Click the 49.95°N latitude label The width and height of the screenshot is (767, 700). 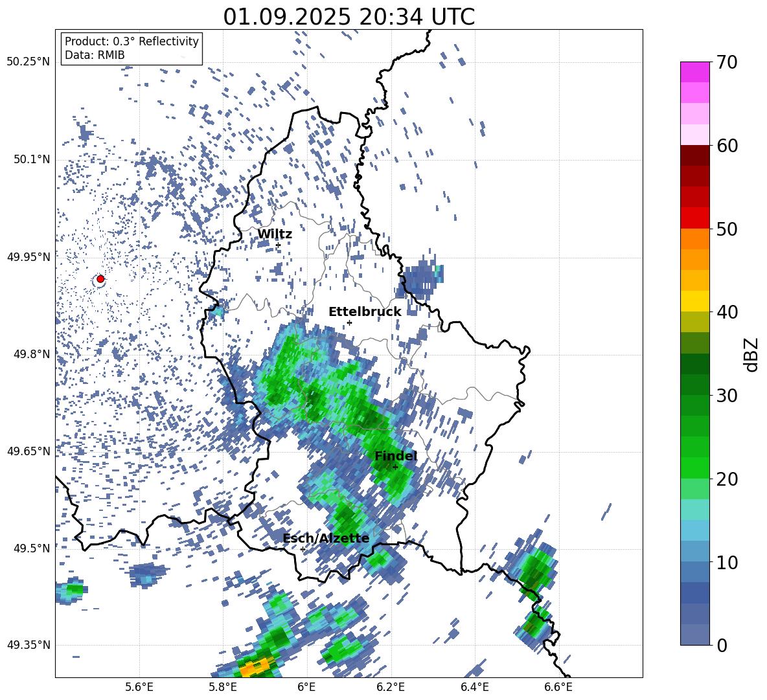pos(29,257)
